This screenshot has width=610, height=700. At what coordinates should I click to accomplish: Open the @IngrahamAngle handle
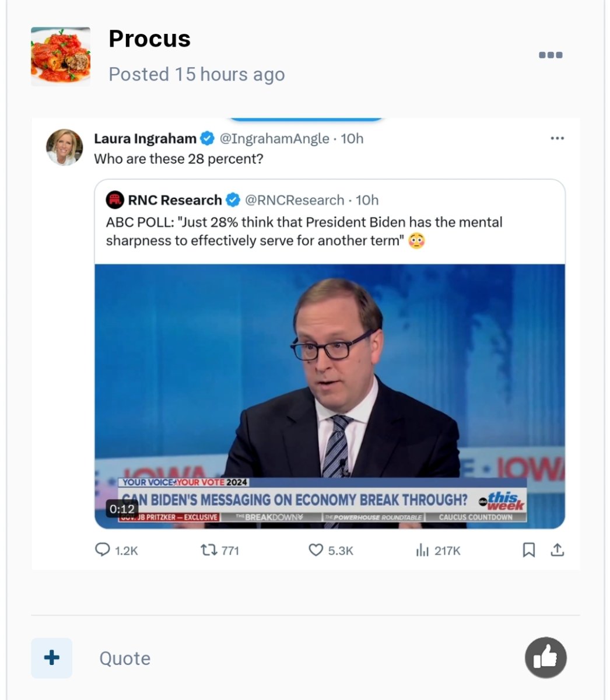(274, 138)
